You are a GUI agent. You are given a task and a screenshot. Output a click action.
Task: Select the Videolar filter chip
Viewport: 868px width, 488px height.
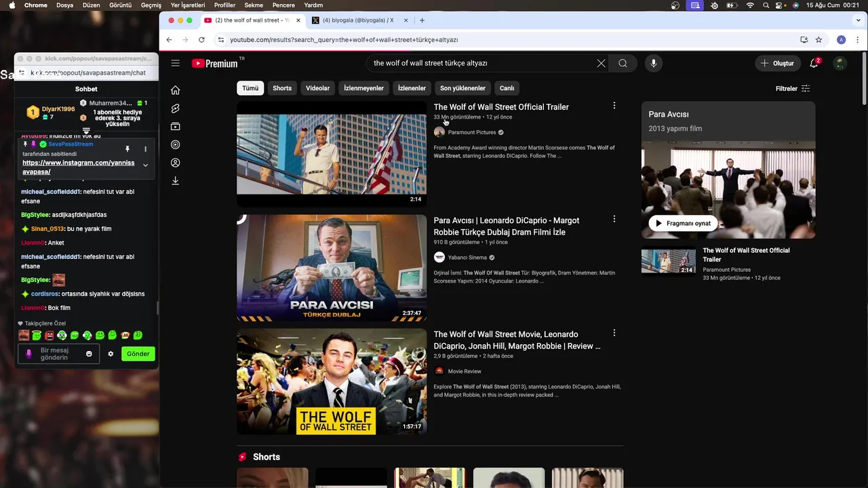(x=317, y=88)
